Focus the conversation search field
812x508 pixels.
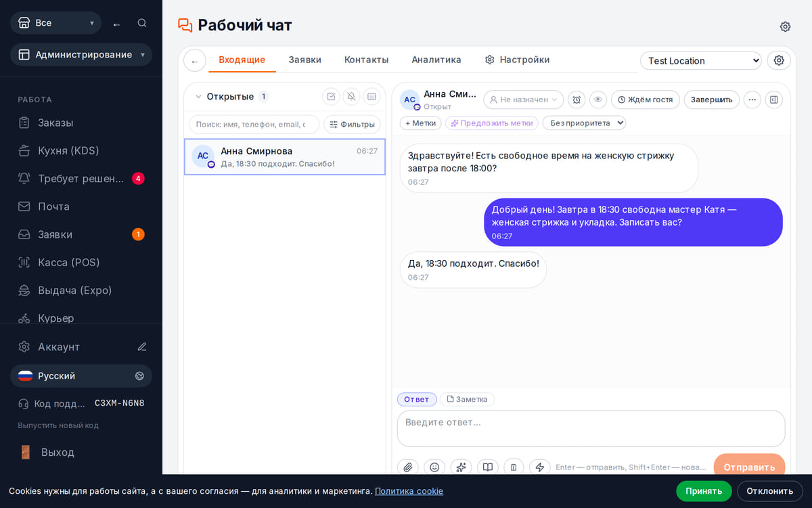[x=254, y=125]
